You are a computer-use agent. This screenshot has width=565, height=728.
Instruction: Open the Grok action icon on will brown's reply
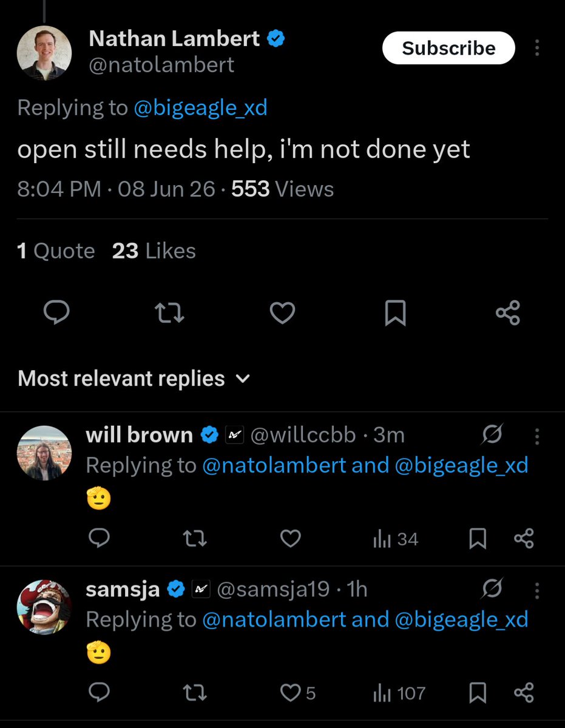coord(492,435)
